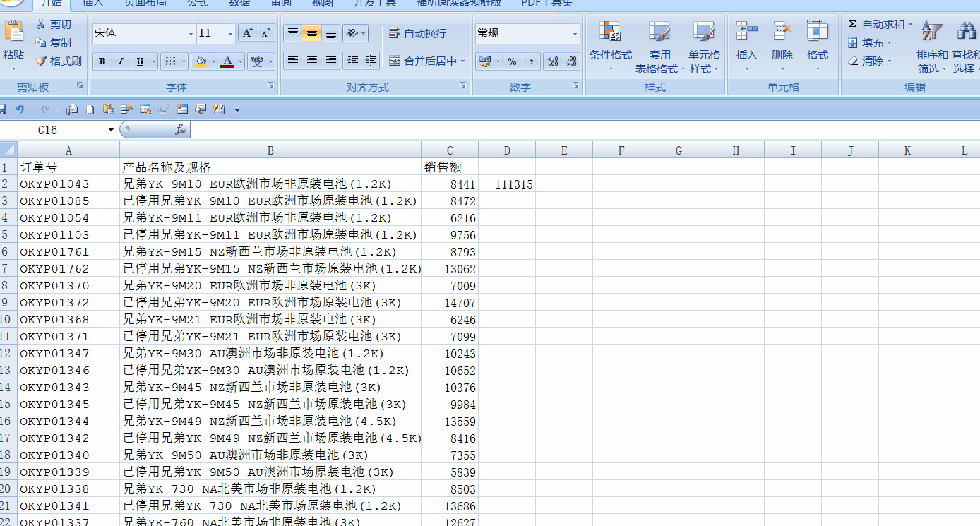Click the new blank document icon in quick toolbar
Screen dimensions: 980x526
(x=90, y=109)
